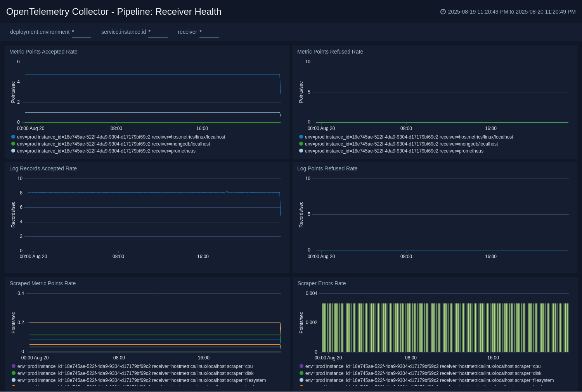Click Points/sec axis label in Metric Points Accepted chart
Viewport: 582px width, 392px height.
[x=13, y=92]
